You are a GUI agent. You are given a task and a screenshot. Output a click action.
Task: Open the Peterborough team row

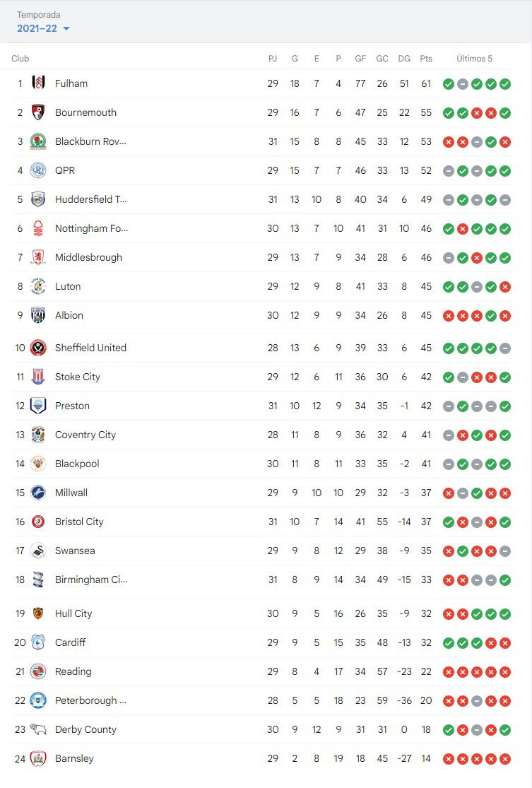261,700
